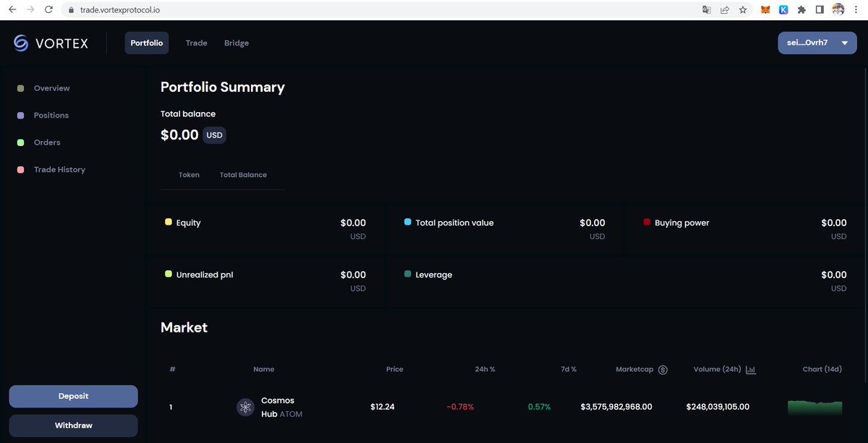Click the $248,039,105.00 volume value
This screenshot has height=443, width=868.
pyautogui.click(x=718, y=407)
